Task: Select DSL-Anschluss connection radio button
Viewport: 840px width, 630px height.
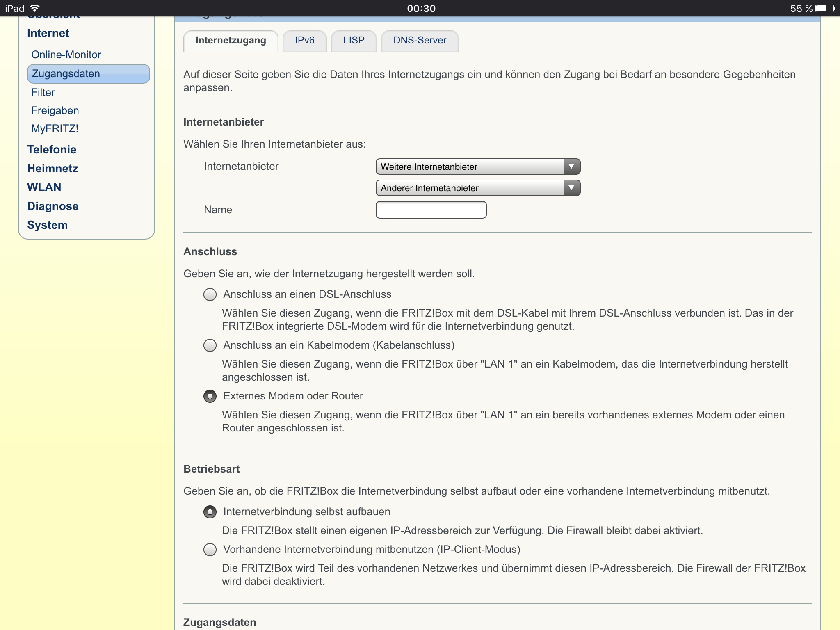Action: (x=210, y=294)
